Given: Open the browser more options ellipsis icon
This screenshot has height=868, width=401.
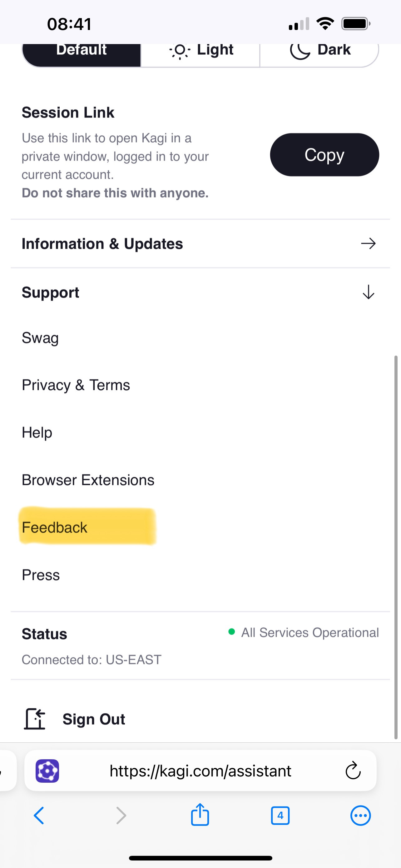Looking at the screenshot, I should point(361,816).
